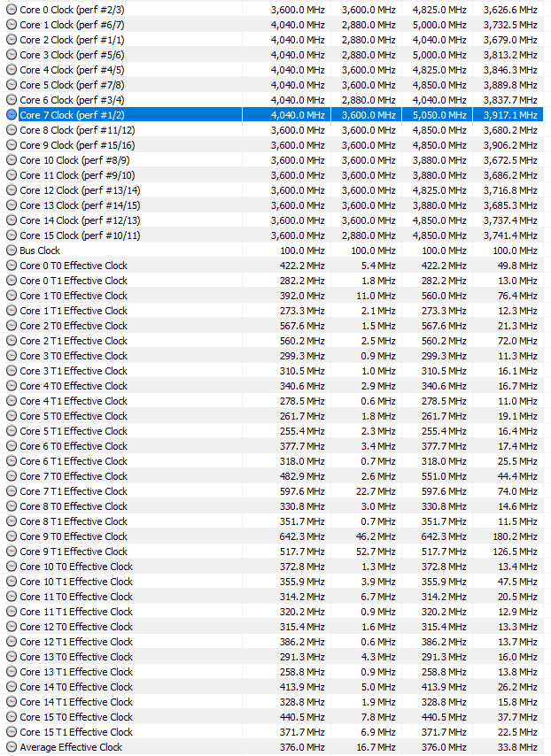551x756 pixels.
Task: Click the icon beside Core 10 Clock
Action: (x=12, y=160)
